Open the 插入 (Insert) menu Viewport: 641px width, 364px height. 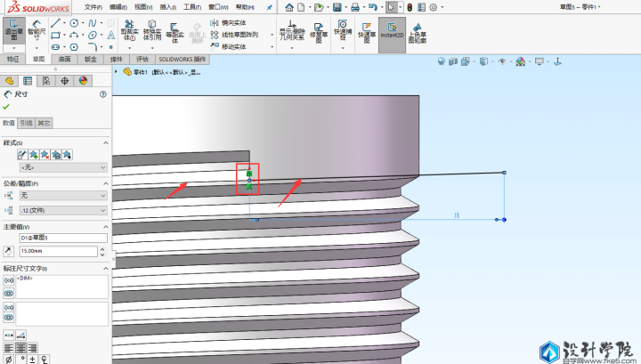coord(167,7)
